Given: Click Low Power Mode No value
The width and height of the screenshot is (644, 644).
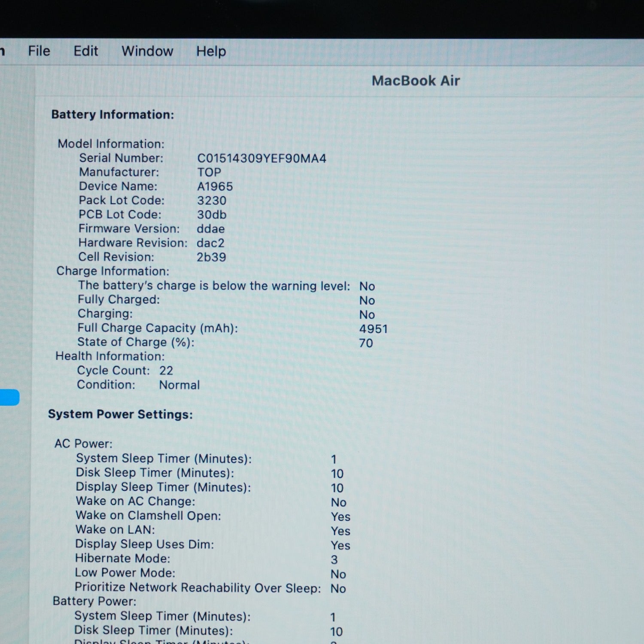Looking at the screenshot, I should [338, 574].
